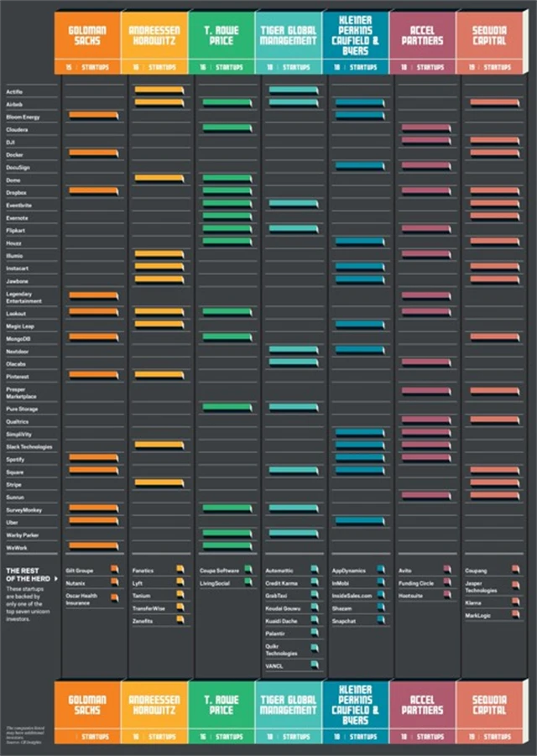Image resolution: width=537 pixels, height=756 pixels.
Task: Click the Accel bar in the Spotify row
Action: (x=425, y=457)
